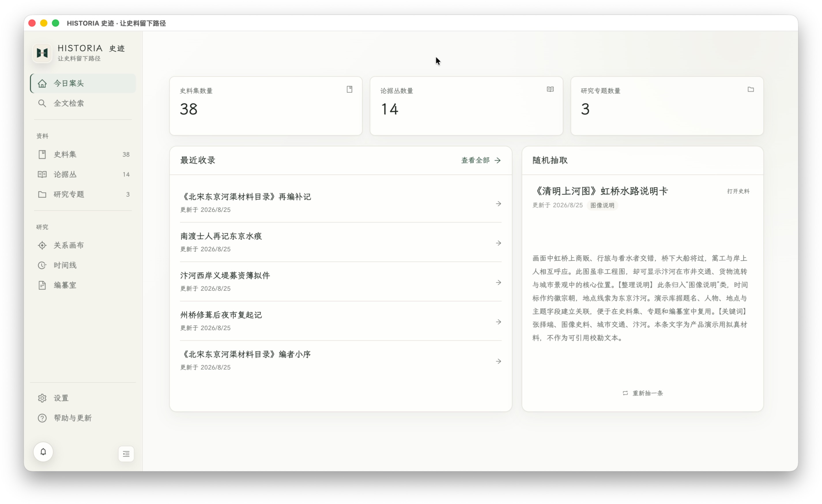
Task: Open 全文检索 search page
Action: coord(83,103)
